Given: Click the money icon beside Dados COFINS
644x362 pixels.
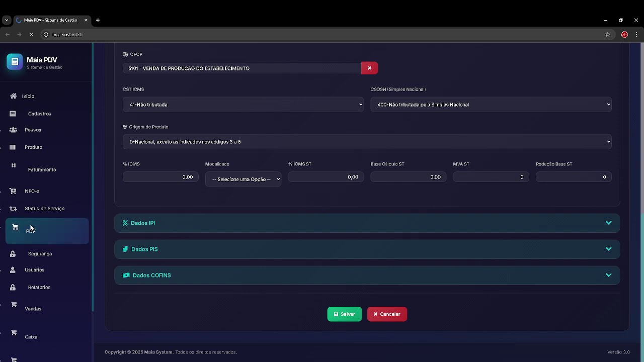Looking at the screenshot, I should click(x=126, y=275).
